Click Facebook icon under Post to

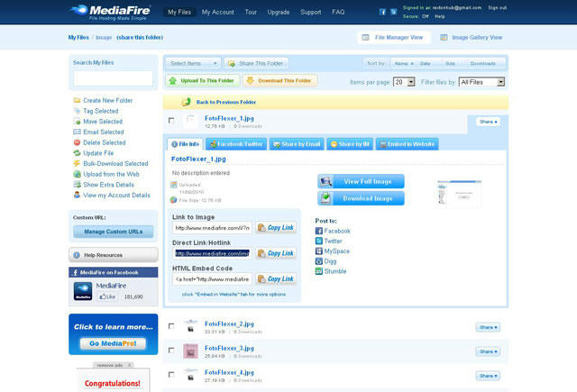tap(318, 231)
